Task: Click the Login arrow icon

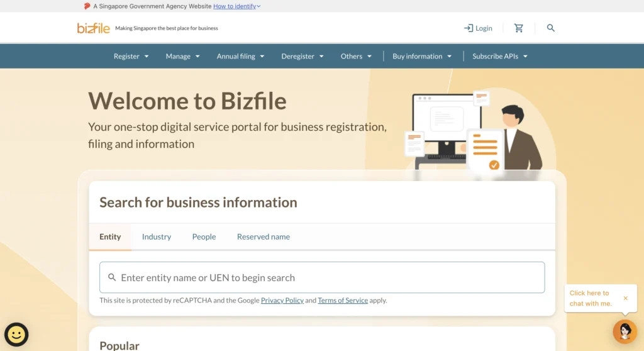Action: (468, 28)
